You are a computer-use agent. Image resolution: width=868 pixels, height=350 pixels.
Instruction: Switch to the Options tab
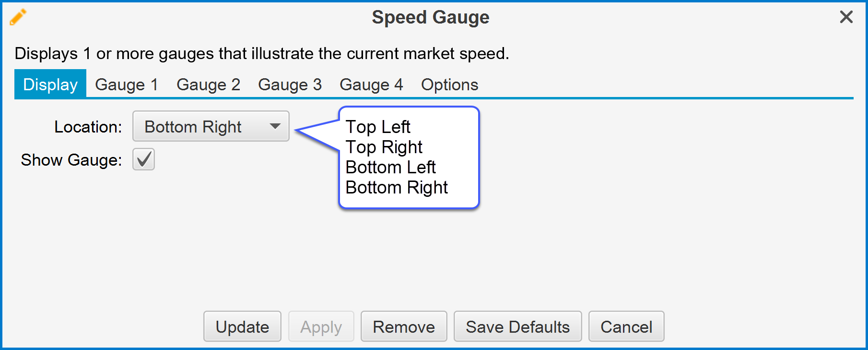pyautogui.click(x=449, y=84)
